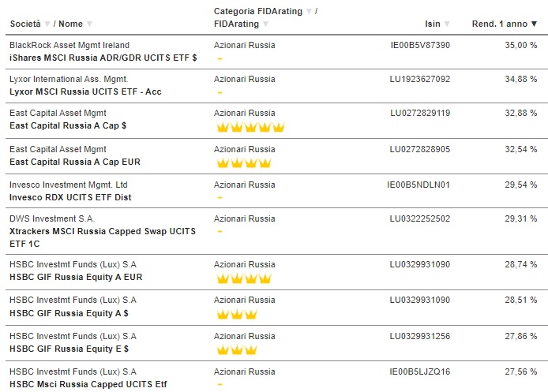Open Lyxor MSCI Russia UCITS ETF - Acc
This screenshot has height=392, width=548.
85,91
